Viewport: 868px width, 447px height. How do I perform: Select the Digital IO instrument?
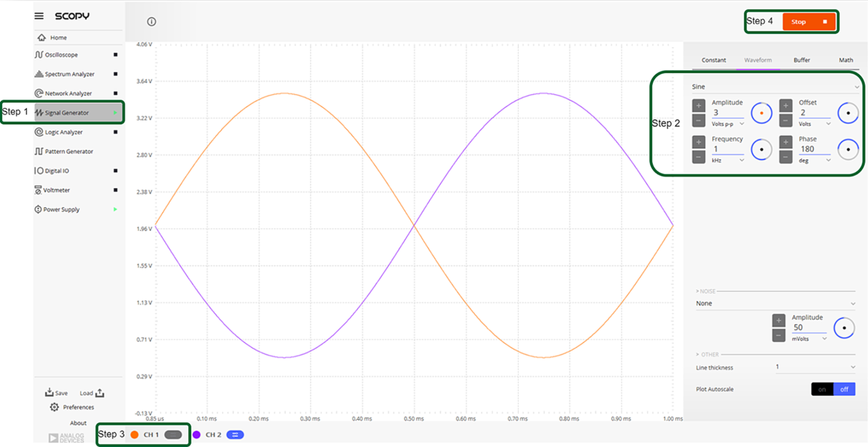click(x=60, y=171)
